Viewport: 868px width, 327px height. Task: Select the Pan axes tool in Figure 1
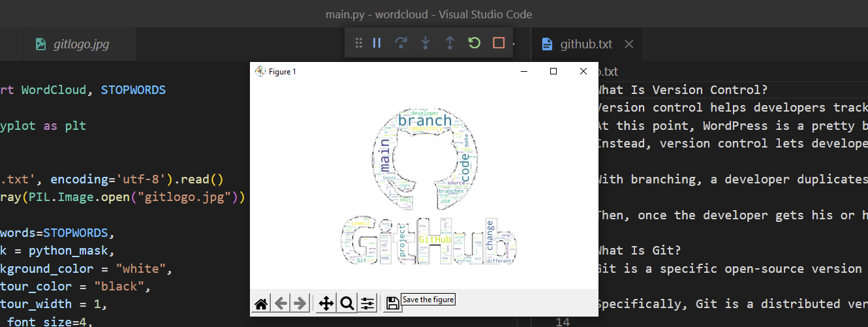point(326,303)
